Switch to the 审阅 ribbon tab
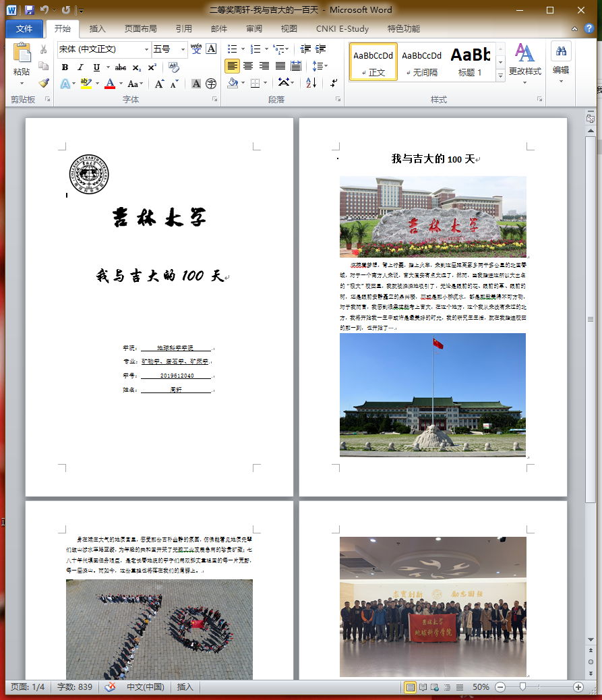This screenshot has width=602, height=700. tap(254, 28)
